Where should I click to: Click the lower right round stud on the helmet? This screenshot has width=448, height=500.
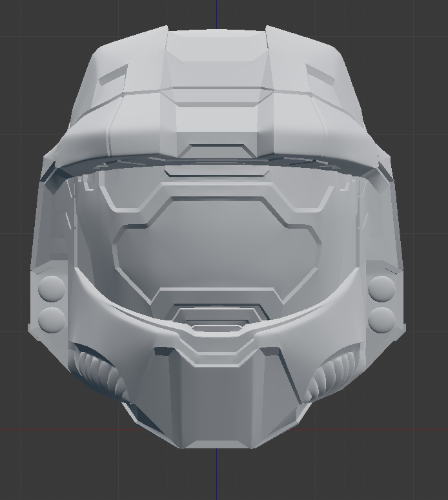tap(382, 320)
